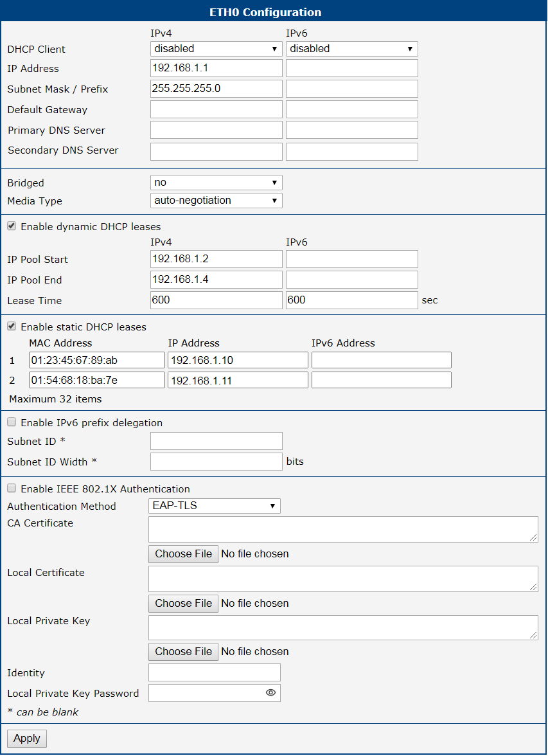Click IPv6 Address field in static lease row 2
The height and width of the screenshot is (756, 548).
pyautogui.click(x=382, y=380)
